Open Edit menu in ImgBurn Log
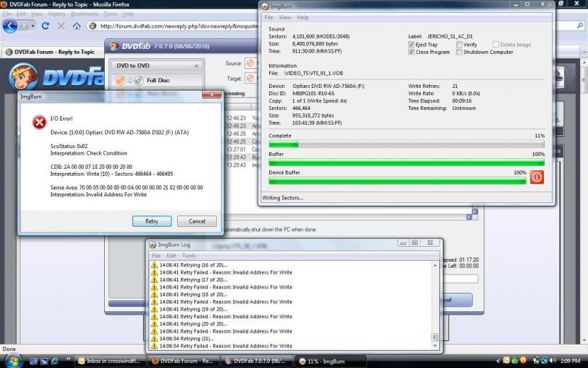This screenshot has width=588, height=368. (171, 255)
